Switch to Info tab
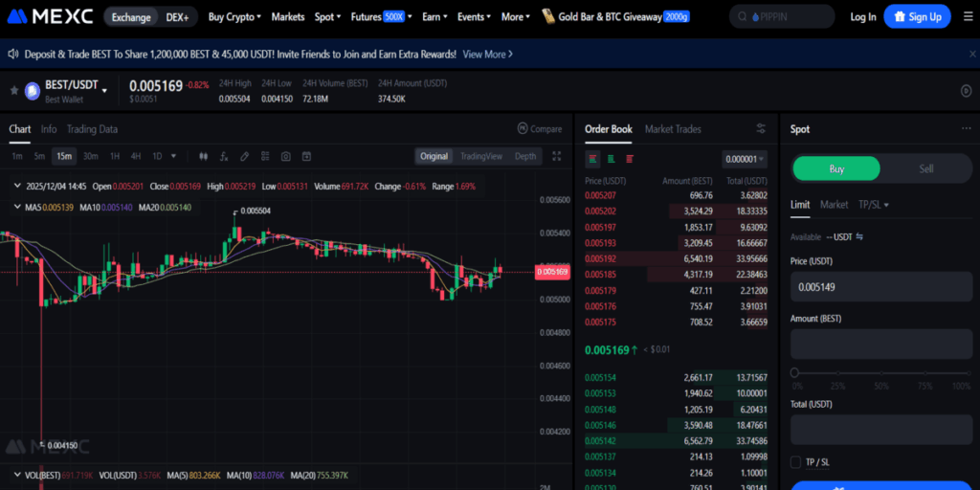Image resolution: width=980 pixels, height=490 pixels. (49, 129)
